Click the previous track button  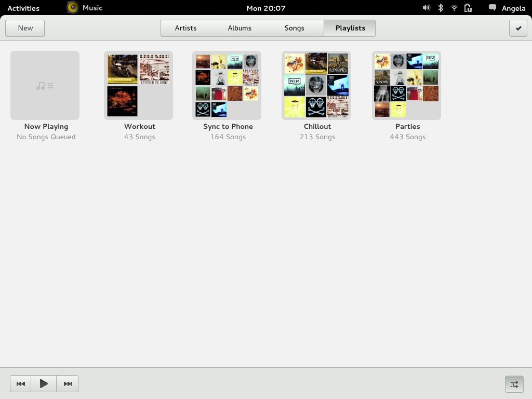tap(20, 384)
